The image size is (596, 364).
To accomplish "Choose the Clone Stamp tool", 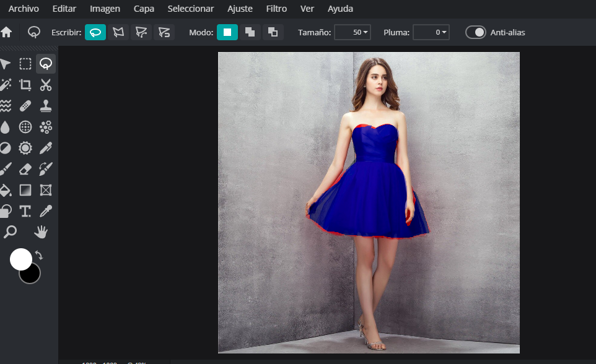I will (x=45, y=106).
